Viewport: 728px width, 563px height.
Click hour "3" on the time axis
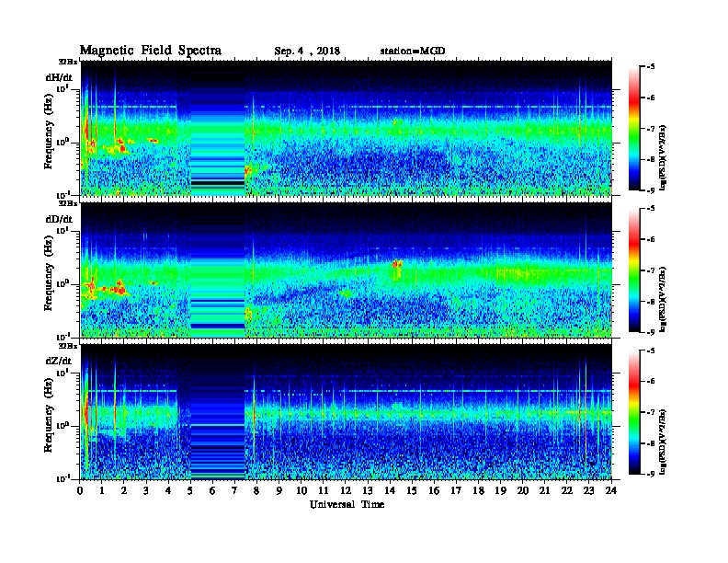pyautogui.click(x=146, y=491)
